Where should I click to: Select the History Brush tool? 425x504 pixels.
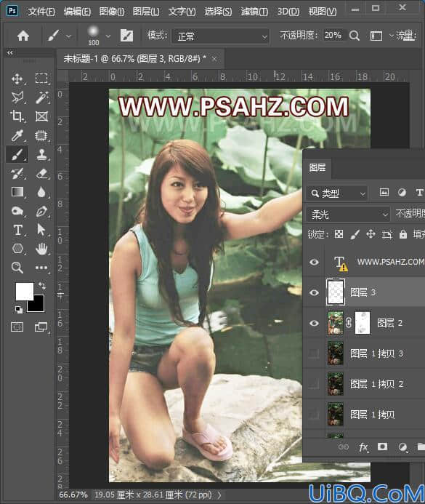click(17, 174)
